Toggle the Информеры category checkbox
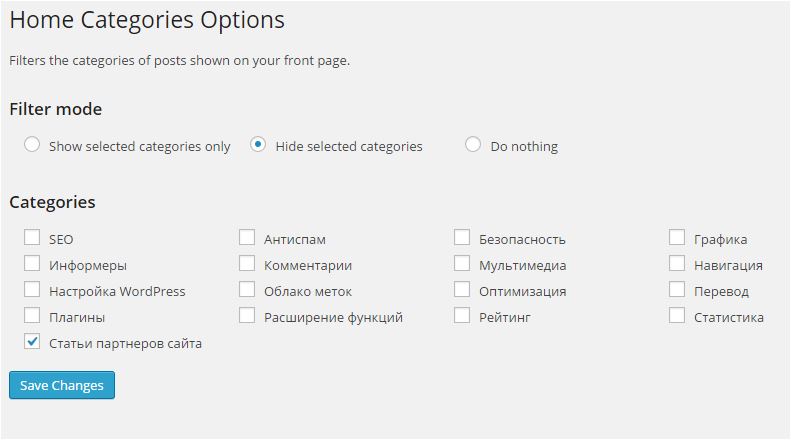The image size is (791, 440). pos(32,264)
